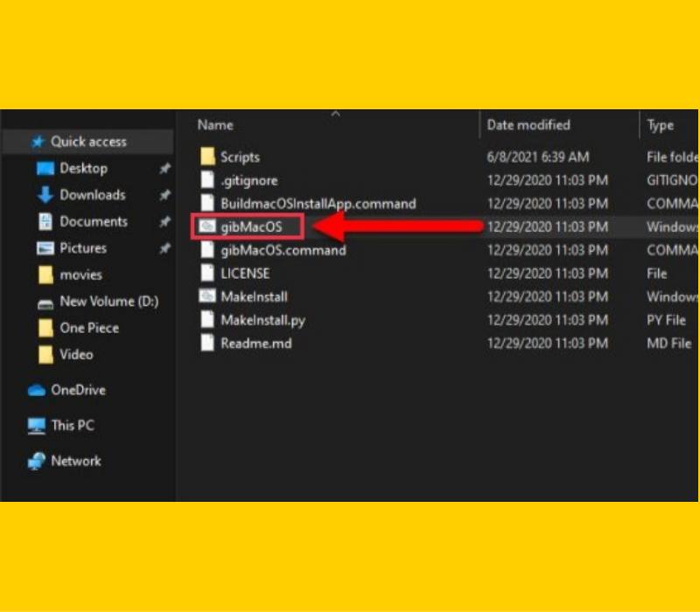This screenshot has height=612, width=700.
Task: Sort files by the Name column header
Action: click(215, 125)
